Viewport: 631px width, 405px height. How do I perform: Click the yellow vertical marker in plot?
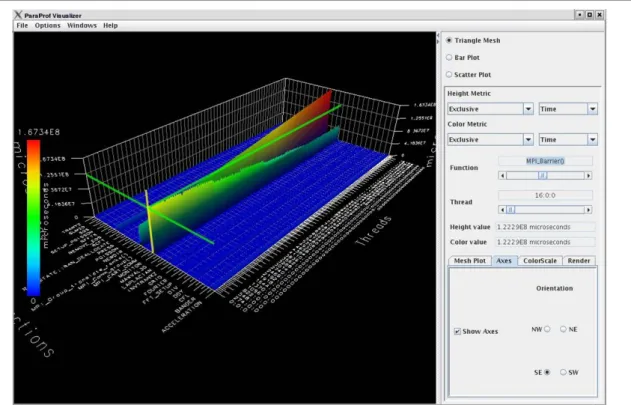point(149,221)
